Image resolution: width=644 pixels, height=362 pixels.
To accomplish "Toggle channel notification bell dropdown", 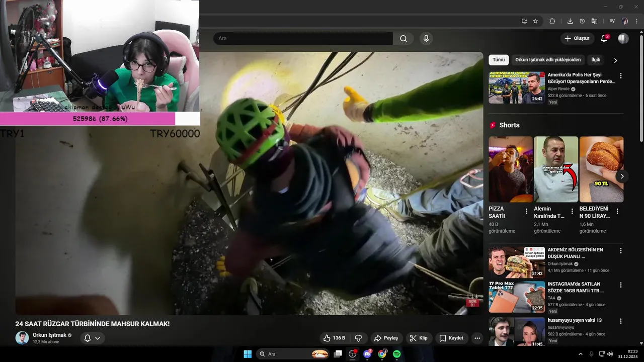I will pyautogui.click(x=92, y=338).
